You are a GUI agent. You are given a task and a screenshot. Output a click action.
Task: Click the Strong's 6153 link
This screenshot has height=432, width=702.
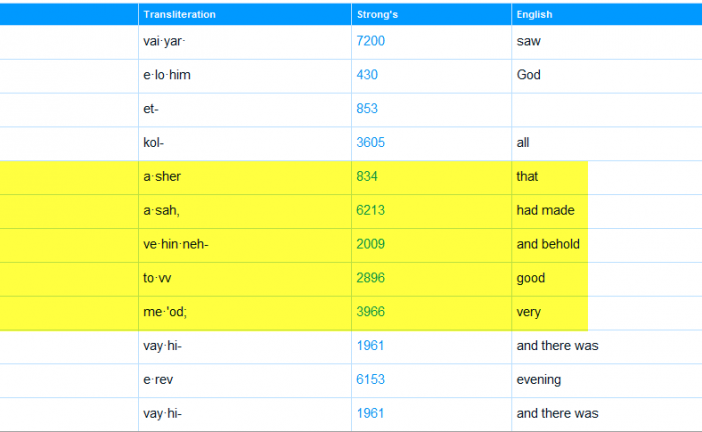pyautogui.click(x=370, y=380)
